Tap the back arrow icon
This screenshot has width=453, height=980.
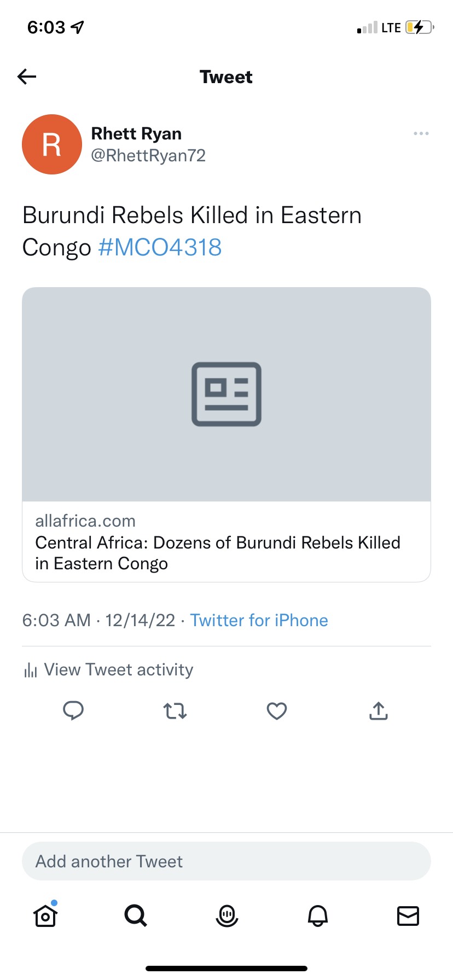click(27, 77)
